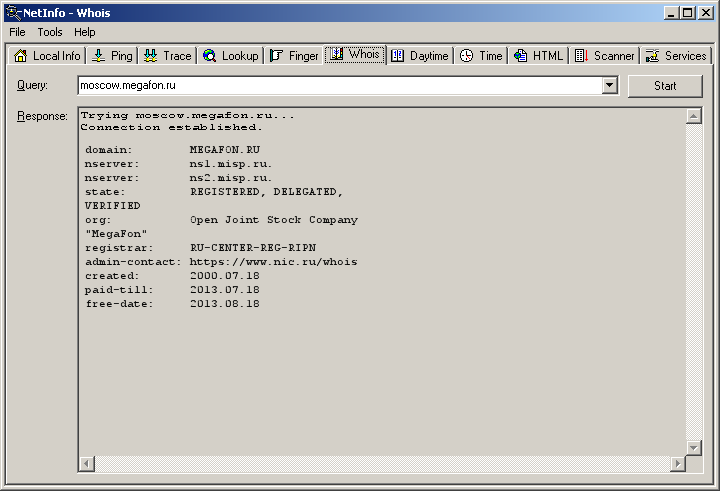The image size is (720, 491).
Task: Expand the Query history dropdown
Action: pyautogui.click(x=609, y=85)
